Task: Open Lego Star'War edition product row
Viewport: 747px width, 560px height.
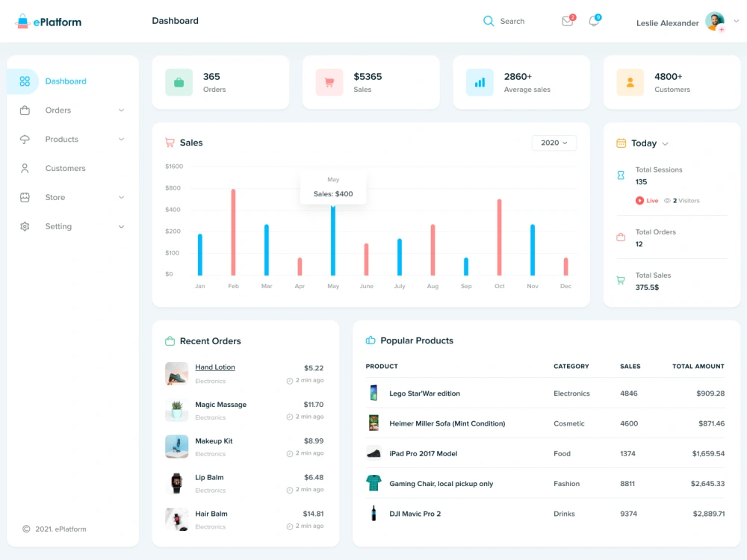Action: [x=545, y=393]
